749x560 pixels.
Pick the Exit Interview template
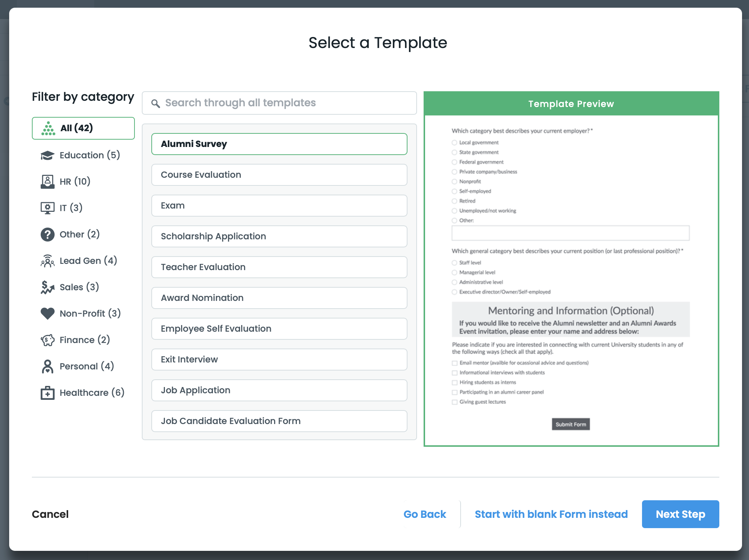279,360
